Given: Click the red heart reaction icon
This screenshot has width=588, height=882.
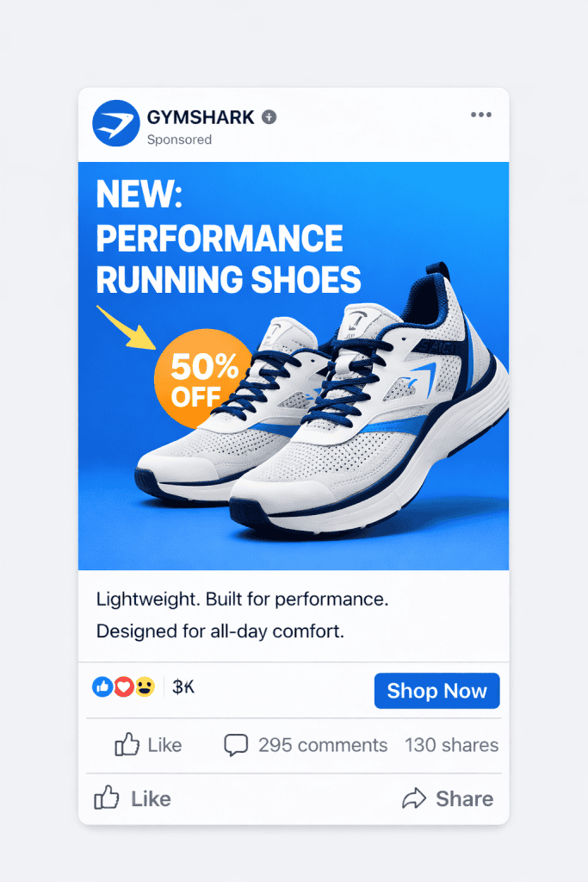Looking at the screenshot, I should tap(124, 686).
